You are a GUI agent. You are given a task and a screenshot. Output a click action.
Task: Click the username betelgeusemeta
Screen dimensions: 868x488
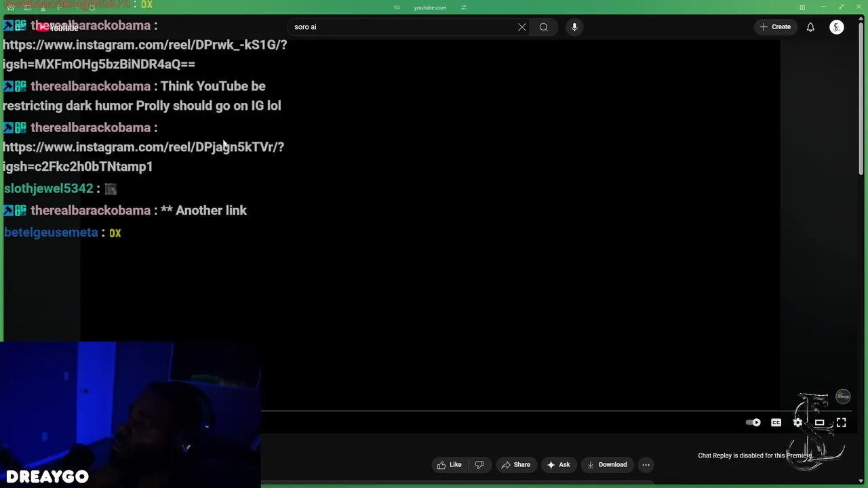[x=51, y=232]
